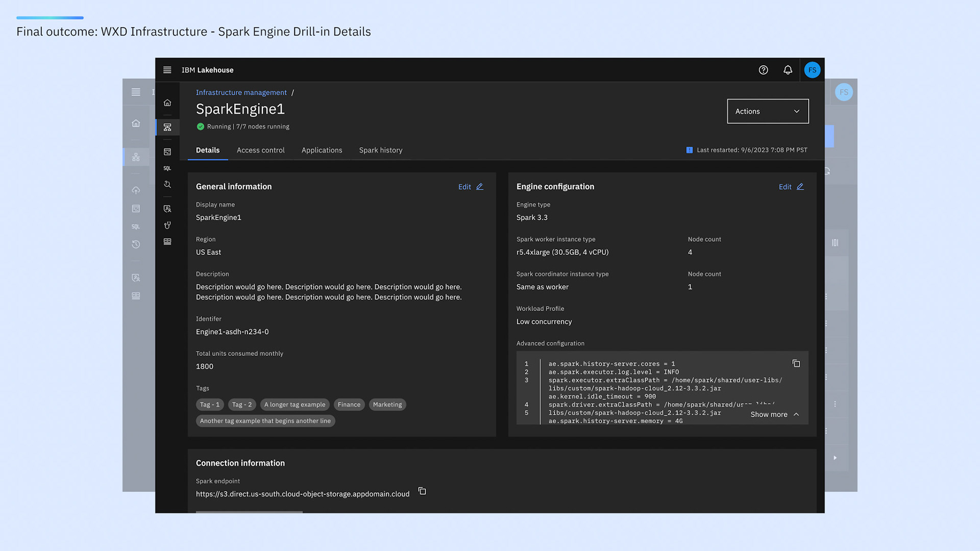
Task: Follow the Infrastructure management breadcrumb link
Action: pyautogui.click(x=241, y=92)
